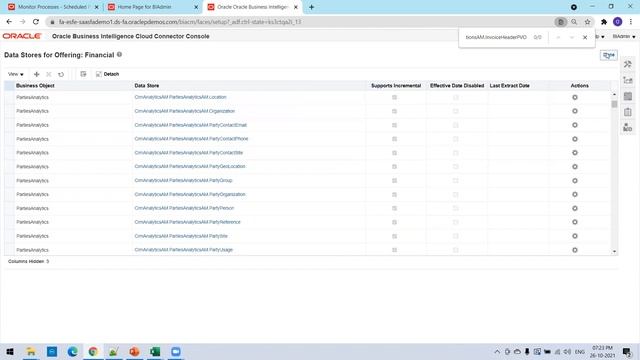Click the table scroll down arrow
Viewport: 640px width, 360px height.
click(x=614, y=251)
